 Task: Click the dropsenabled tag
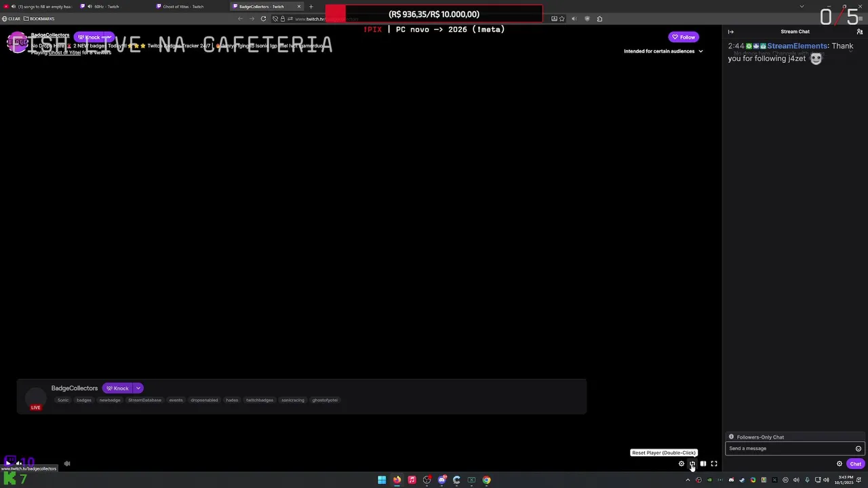(x=204, y=400)
